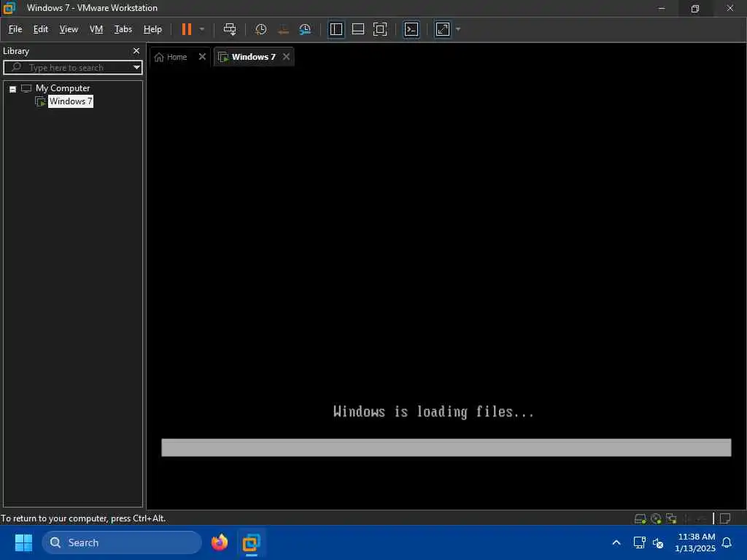
Task: Open the stretch guest dropdown arrow
Action: tap(458, 29)
